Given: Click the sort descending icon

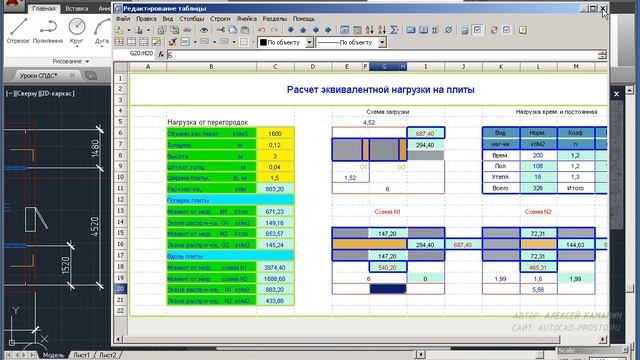Looking at the screenshot, I should [382, 30].
